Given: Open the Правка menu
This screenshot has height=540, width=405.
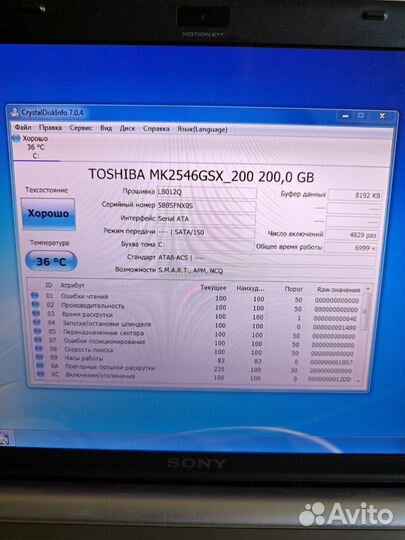Looking at the screenshot, I should (x=50, y=128).
